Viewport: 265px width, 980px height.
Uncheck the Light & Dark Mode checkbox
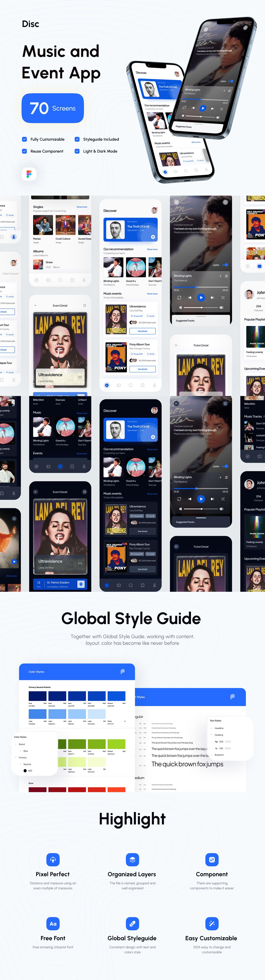coord(77,151)
